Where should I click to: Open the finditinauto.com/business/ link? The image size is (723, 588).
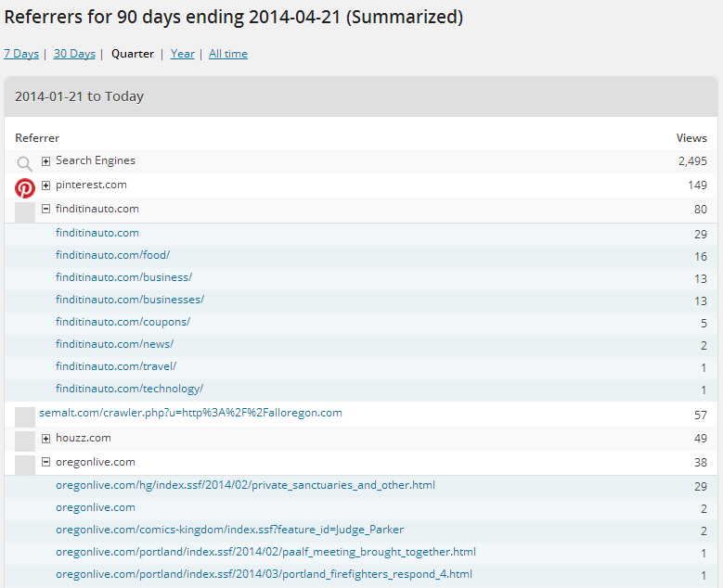[124, 277]
